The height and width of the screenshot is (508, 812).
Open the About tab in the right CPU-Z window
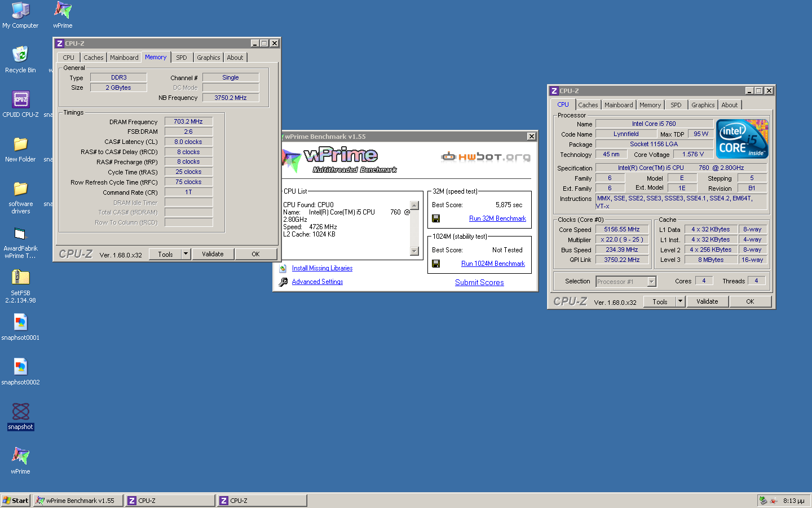tap(729, 105)
